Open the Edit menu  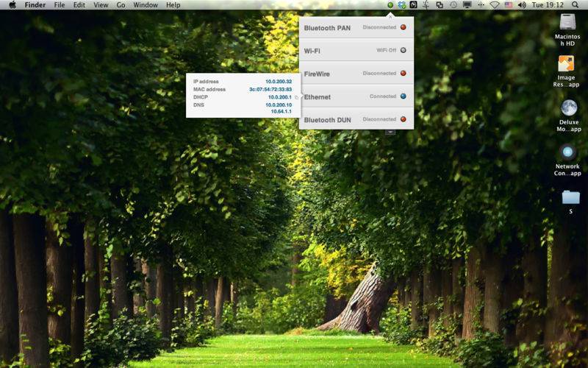[x=79, y=5]
